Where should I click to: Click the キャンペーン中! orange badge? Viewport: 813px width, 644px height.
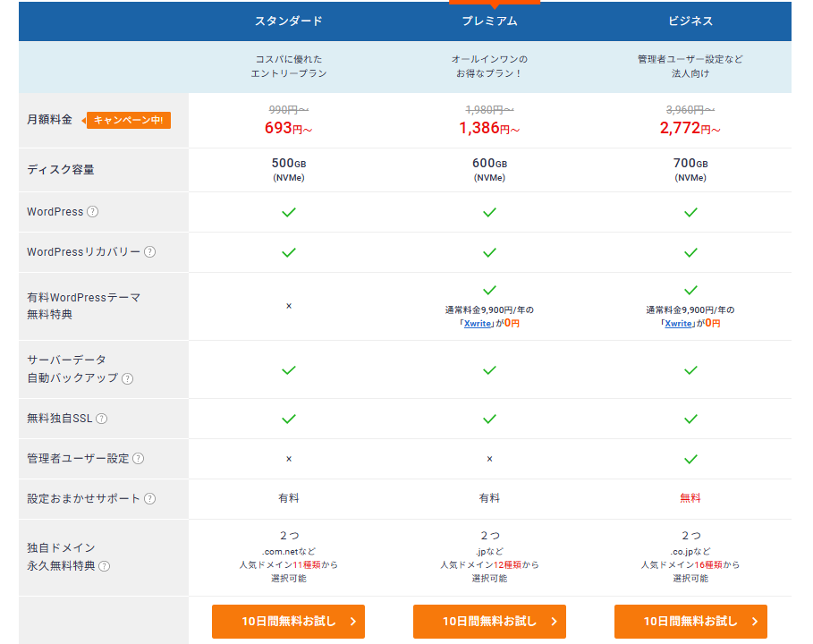[x=128, y=120]
